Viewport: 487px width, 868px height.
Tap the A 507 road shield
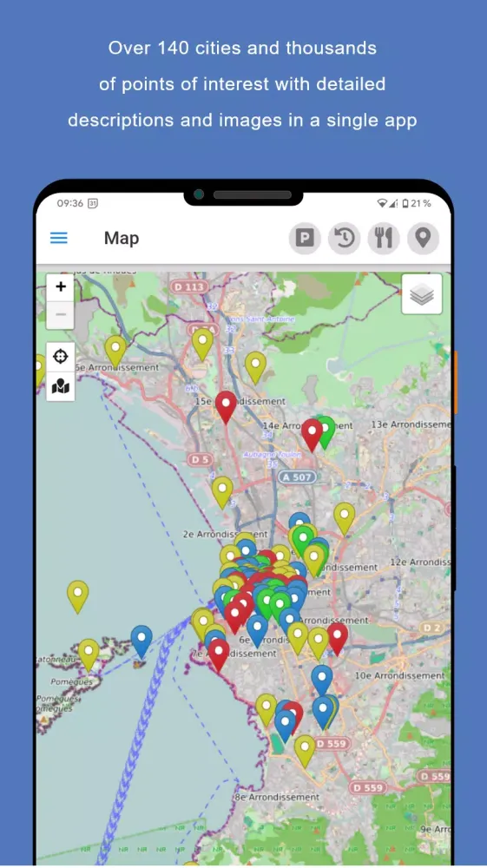[298, 477]
